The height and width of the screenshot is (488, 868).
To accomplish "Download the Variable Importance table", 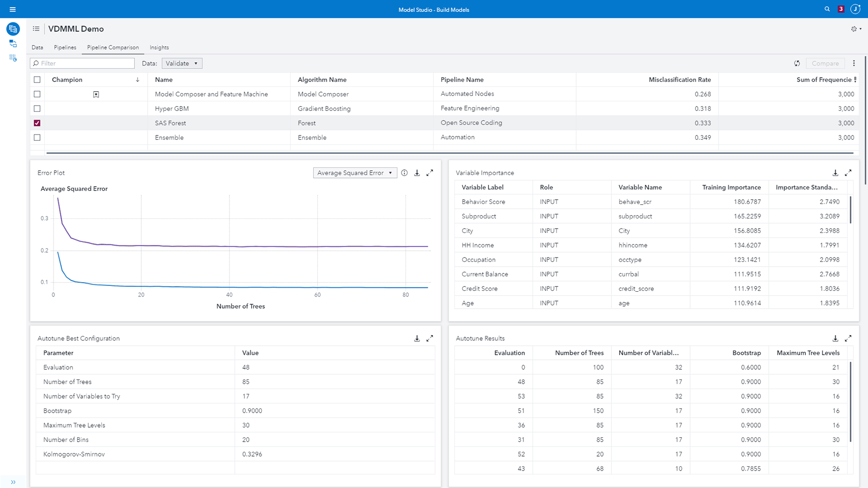I will point(836,173).
